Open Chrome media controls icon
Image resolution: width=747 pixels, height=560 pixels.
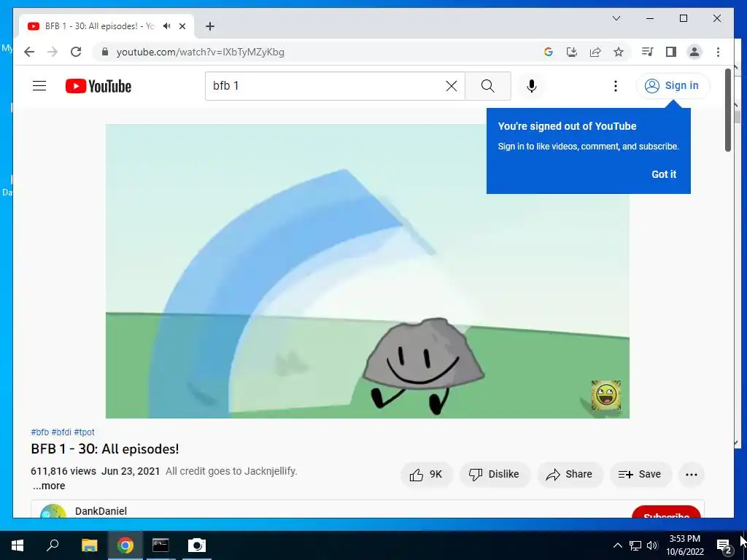[647, 52]
